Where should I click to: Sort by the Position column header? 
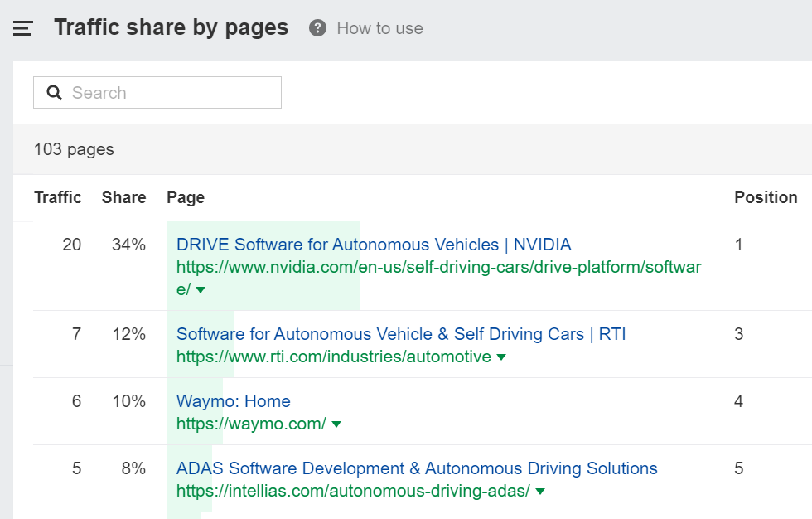[x=765, y=197]
